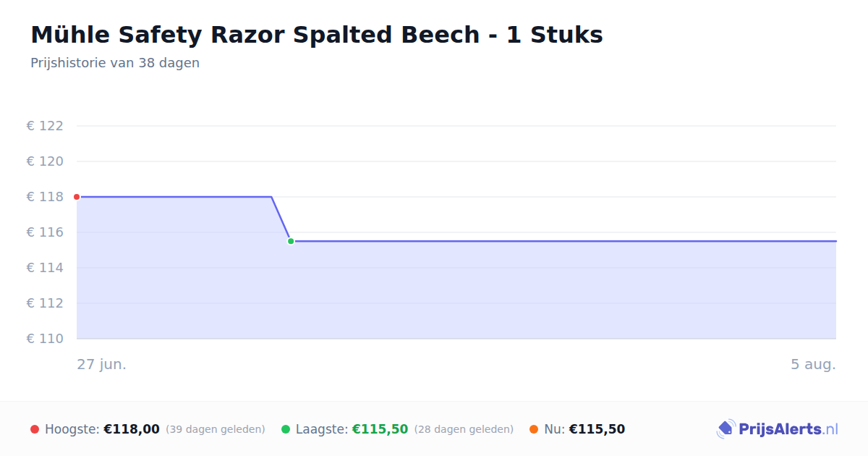This screenshot has height=456, width=868.
Task: Select the green lowest-price point on chart
Action: (x=291, y=241)
